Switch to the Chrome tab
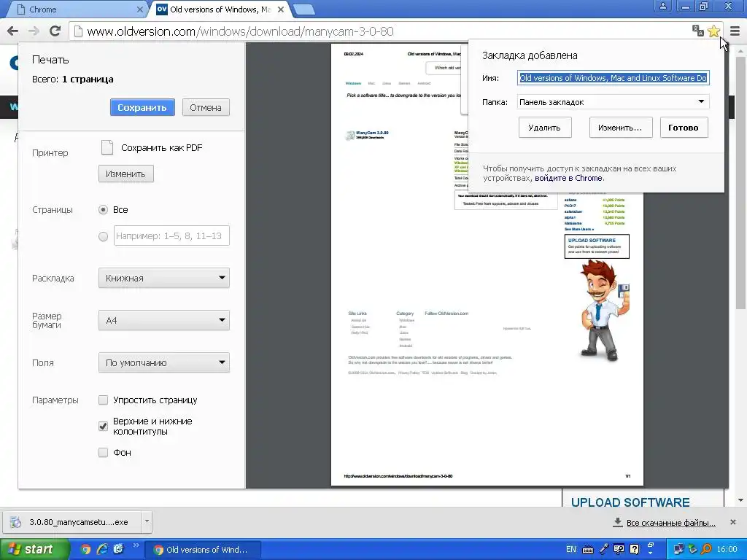Screen dimensions: 747x560 76,9
